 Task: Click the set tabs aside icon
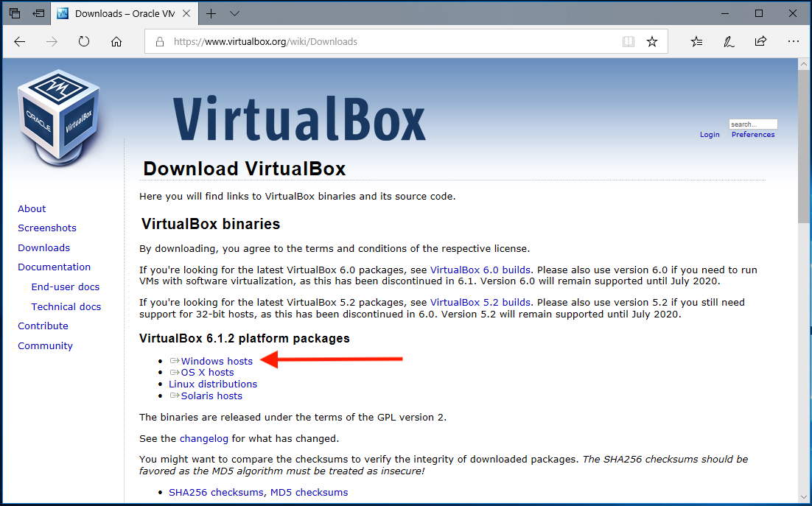coord(38,13)
